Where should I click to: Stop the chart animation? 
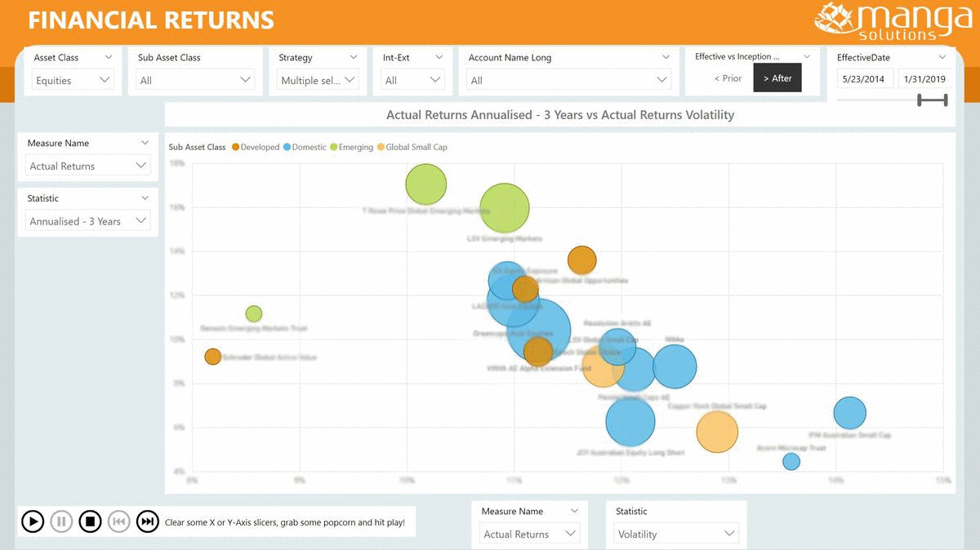tap(90, 521)
